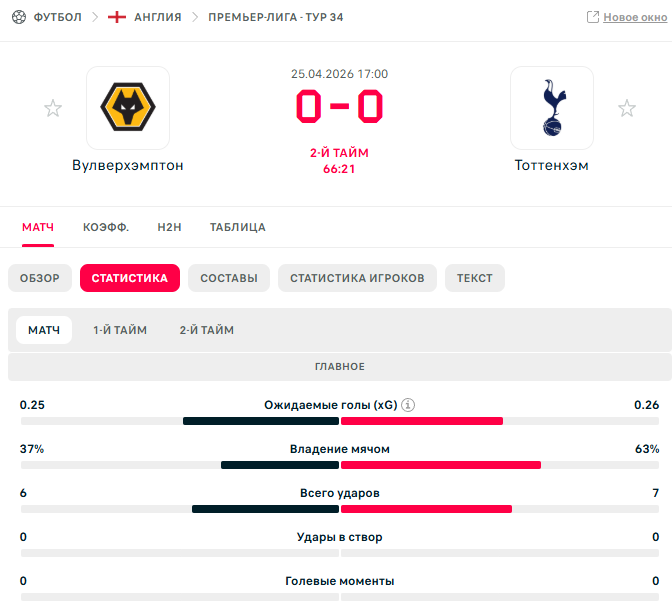Switch to the КОЭФФ. tab
This screenshot has width=672, height=610.
point(106,227)
